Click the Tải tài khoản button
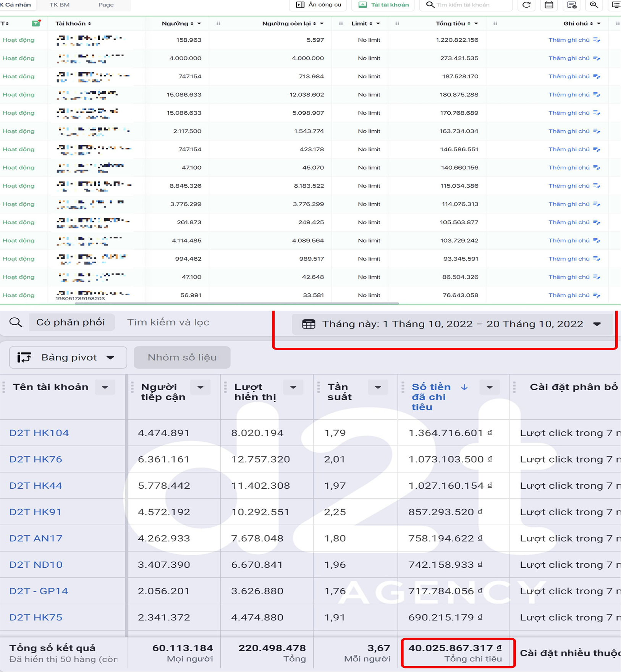Viewport: 621px width, 672px height. 383,5
